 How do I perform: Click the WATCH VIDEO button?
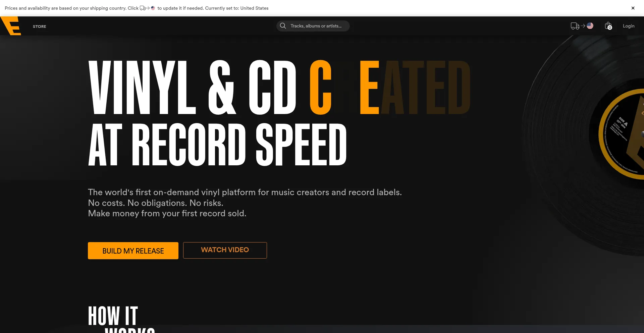pos(225,250)
